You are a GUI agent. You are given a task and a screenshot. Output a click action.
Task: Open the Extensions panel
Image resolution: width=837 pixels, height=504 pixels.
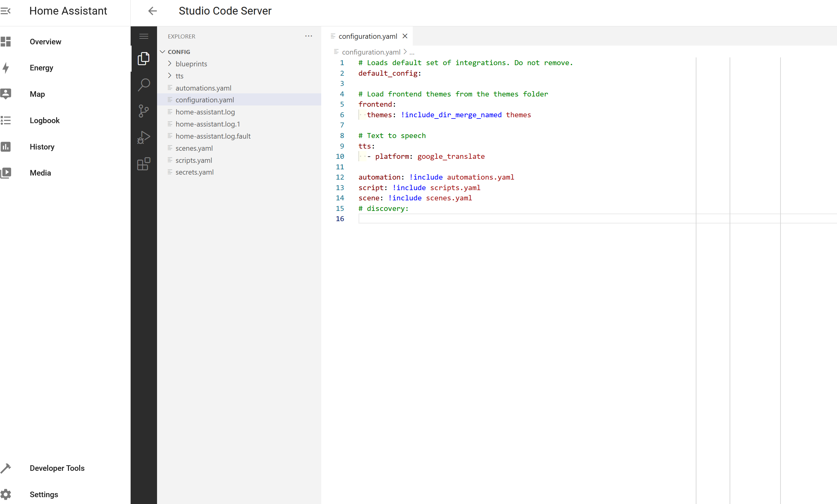pyautogui.click(x=144, y=164)
